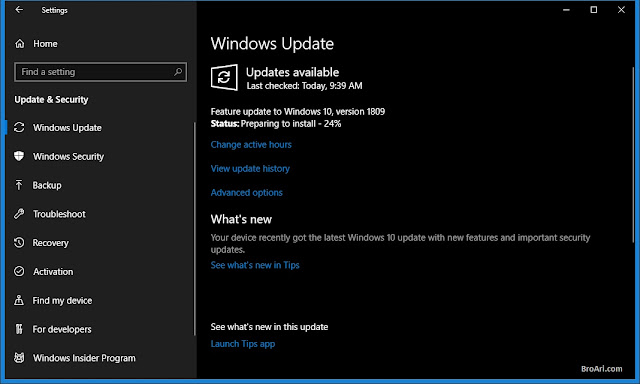
Task: Click the 'Updates available' heading text
Action: click(292, 72)
